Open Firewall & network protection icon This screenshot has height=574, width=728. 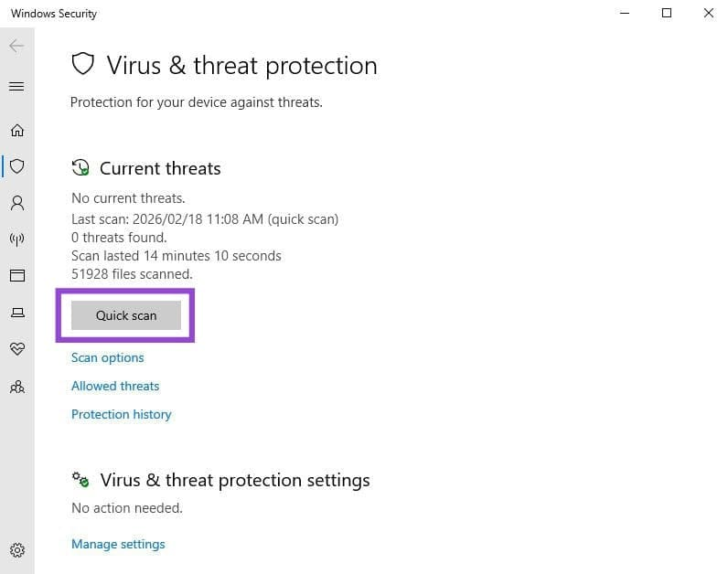[x=16, y=239]
